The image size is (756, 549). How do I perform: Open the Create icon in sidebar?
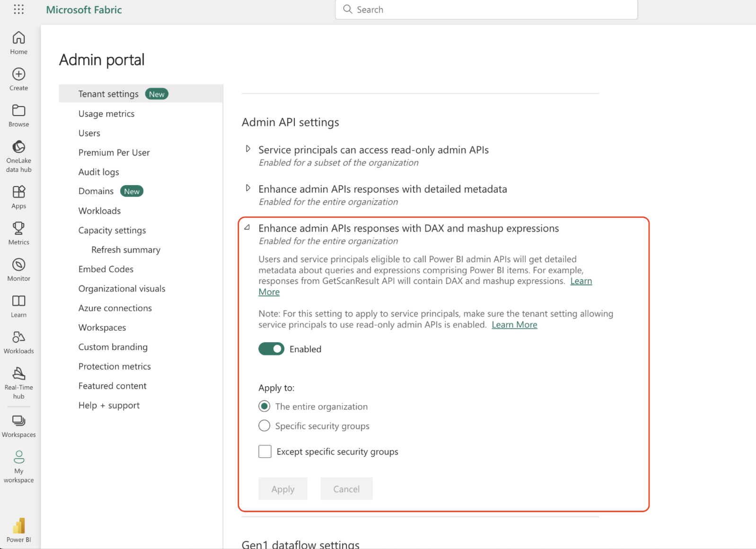19,79
